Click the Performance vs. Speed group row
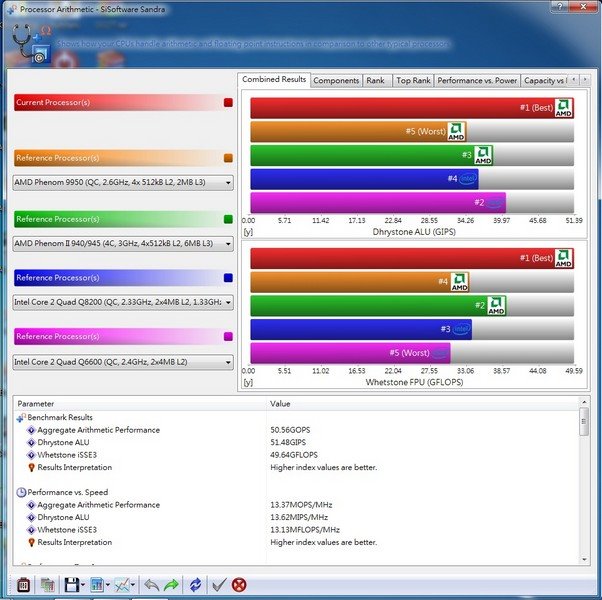 point(296,492)
